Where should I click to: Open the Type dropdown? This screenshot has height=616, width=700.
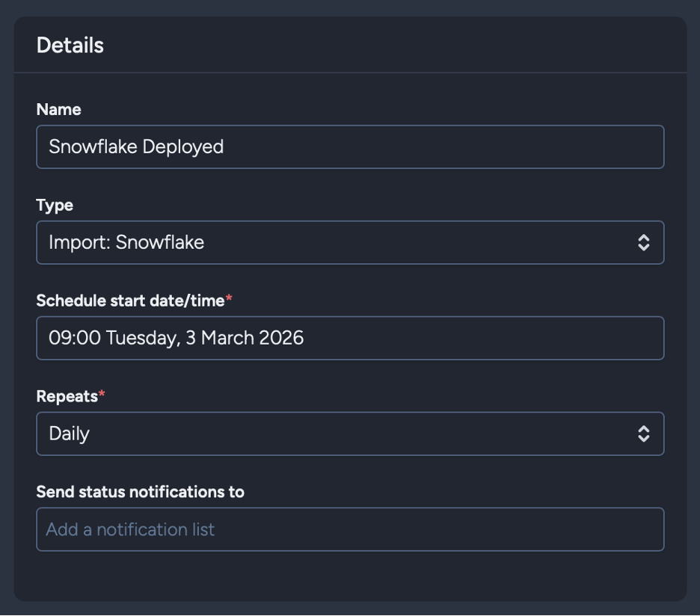point(349,242)
